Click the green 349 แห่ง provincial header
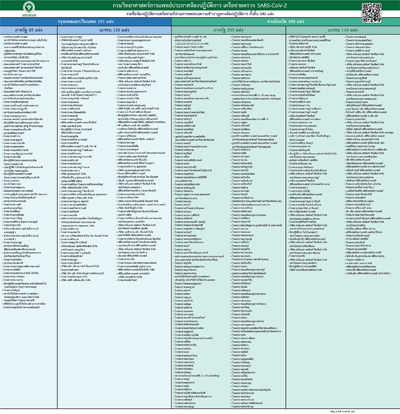The image size is (400, 414). pos(286,21)
